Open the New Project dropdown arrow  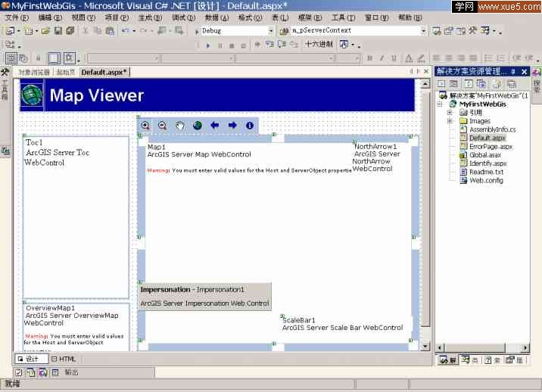[19, 31]
